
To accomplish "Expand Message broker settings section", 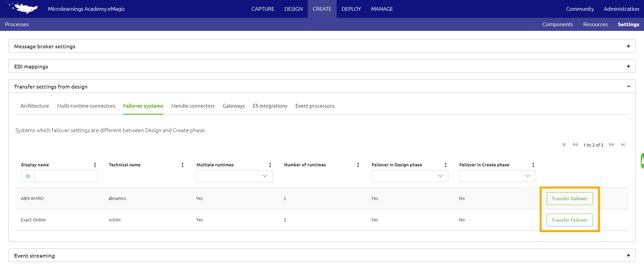I will tap(628, 46).
